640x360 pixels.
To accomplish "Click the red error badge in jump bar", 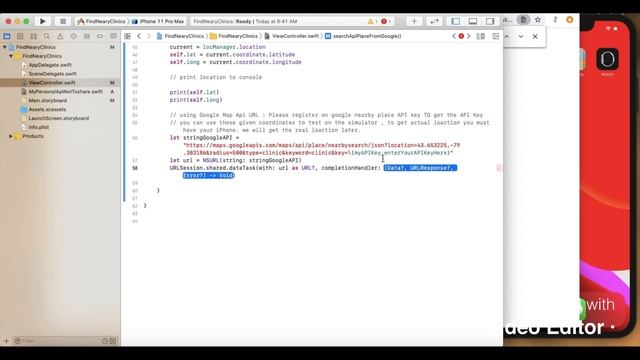I will 461,36.
